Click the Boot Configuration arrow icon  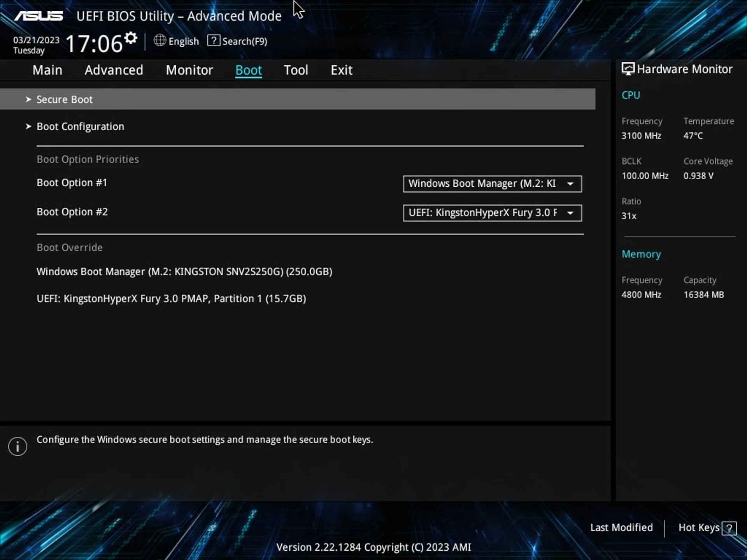[x=28, y=126]
